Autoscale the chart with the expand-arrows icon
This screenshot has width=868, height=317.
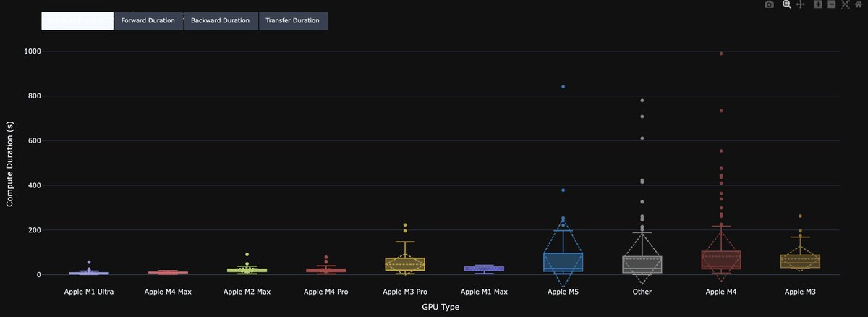coord(845,4)
